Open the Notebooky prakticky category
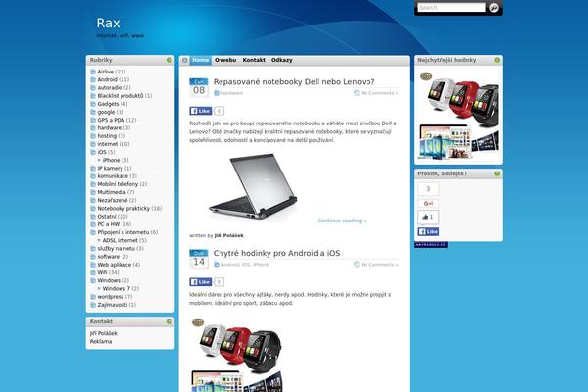588x392 pixels. (x=123, y=208)
